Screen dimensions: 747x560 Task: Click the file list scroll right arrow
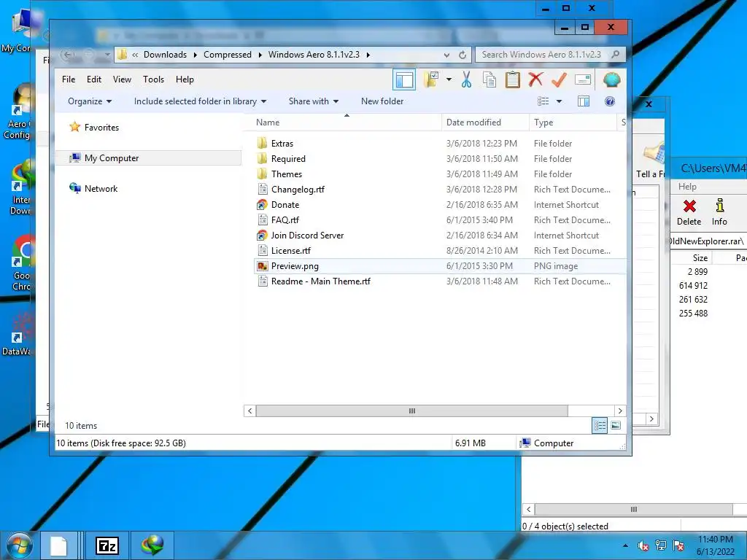click(x=620, y=411)
